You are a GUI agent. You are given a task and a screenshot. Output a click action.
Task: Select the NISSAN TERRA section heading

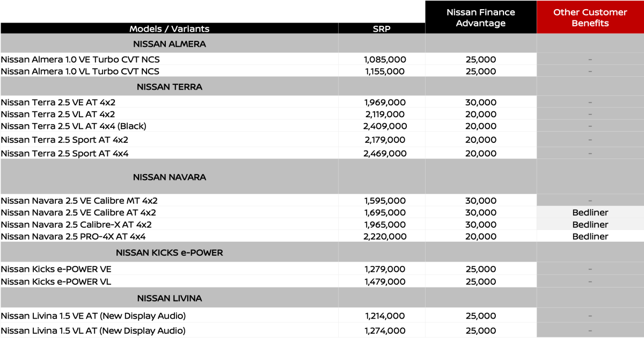coord(169,86)
